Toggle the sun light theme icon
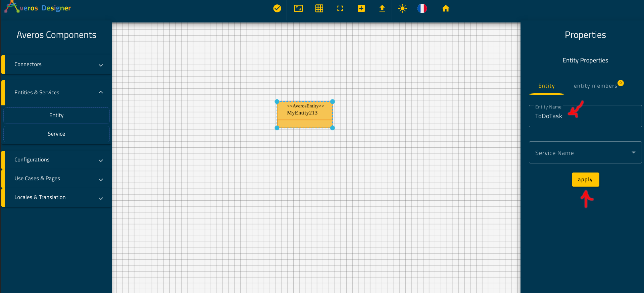Screen dimensions: 644x293 402,8
